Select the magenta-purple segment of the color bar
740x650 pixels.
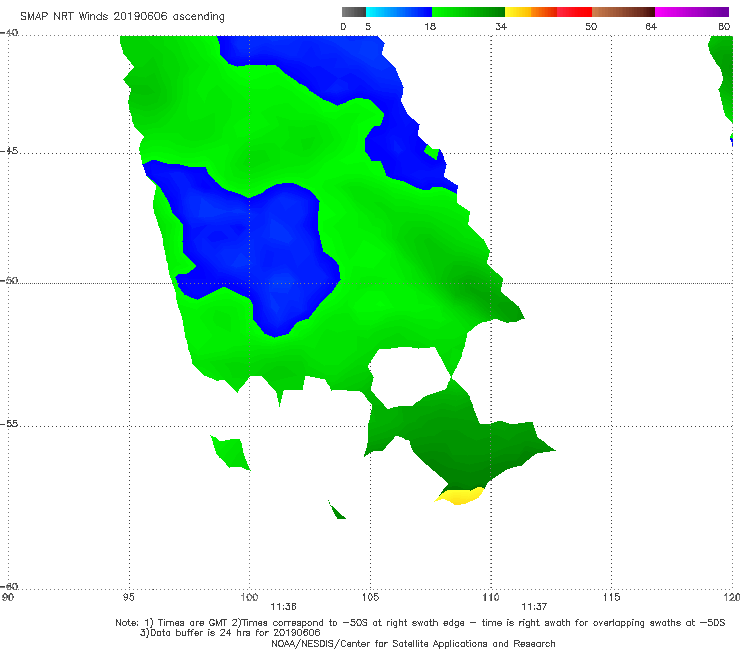[x=692, y=12]
